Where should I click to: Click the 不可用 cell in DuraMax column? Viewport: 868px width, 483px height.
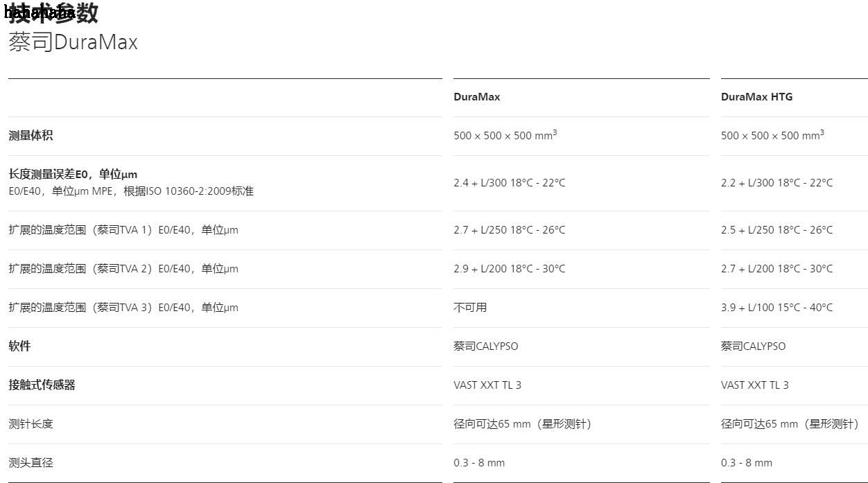pyautogui.click(x=470, y=308)
